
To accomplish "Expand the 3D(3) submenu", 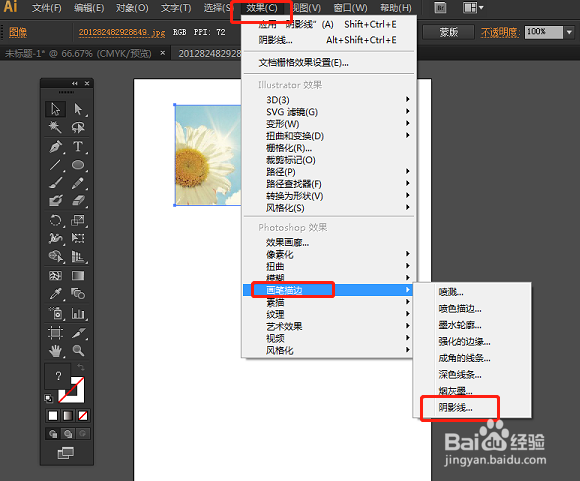I will click(329, 100).
